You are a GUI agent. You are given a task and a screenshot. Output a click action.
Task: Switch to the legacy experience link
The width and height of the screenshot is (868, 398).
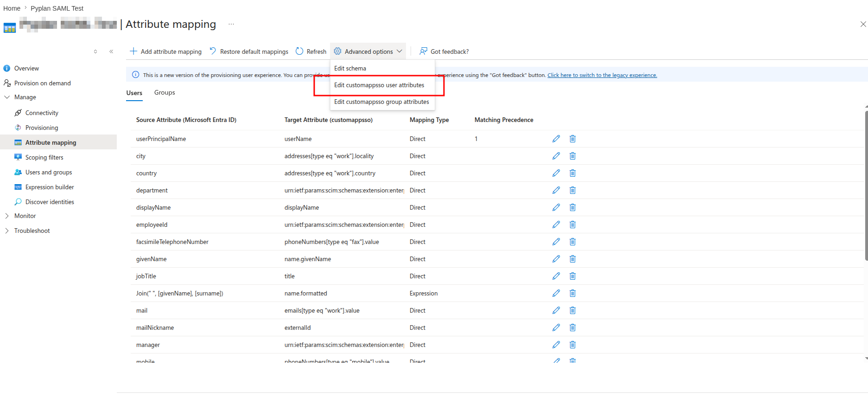click(602, 75)
